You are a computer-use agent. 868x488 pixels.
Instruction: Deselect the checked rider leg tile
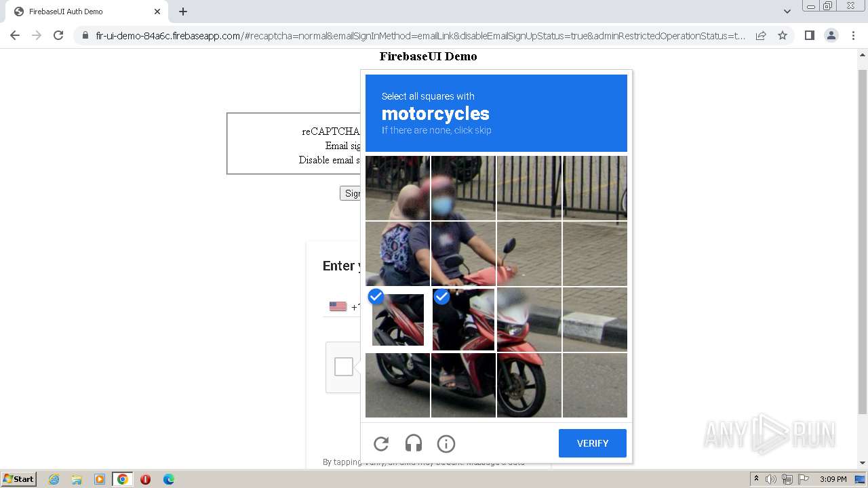(463, 319)
